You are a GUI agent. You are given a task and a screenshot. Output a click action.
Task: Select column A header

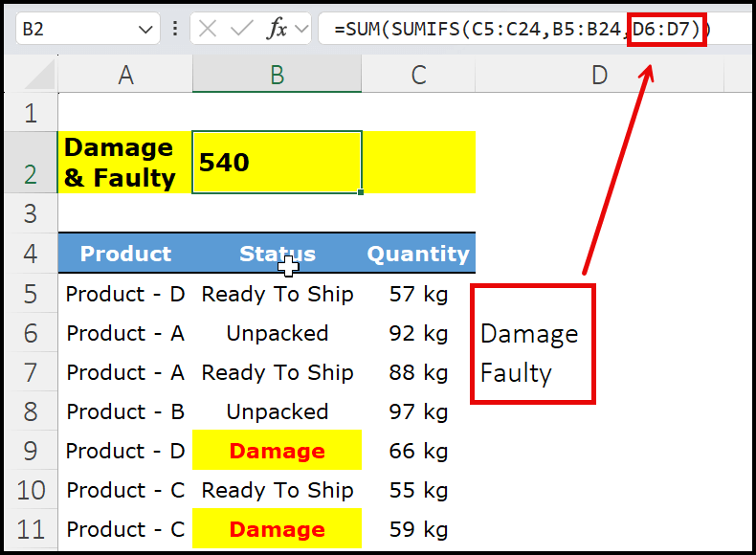(125, 76)
